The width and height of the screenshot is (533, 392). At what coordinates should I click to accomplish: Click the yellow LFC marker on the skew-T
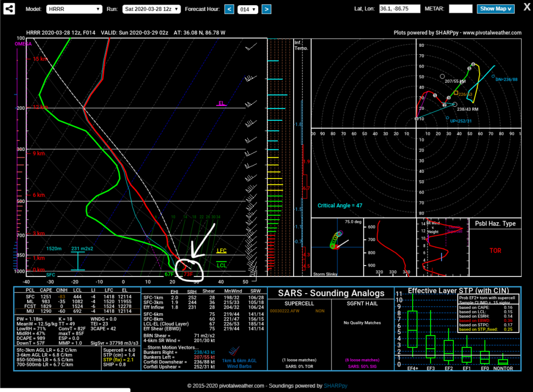click(222, 251)
